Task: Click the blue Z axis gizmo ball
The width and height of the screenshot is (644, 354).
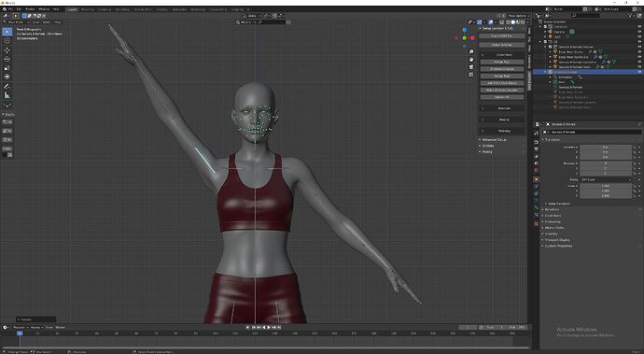Action: tap(464, 30)
